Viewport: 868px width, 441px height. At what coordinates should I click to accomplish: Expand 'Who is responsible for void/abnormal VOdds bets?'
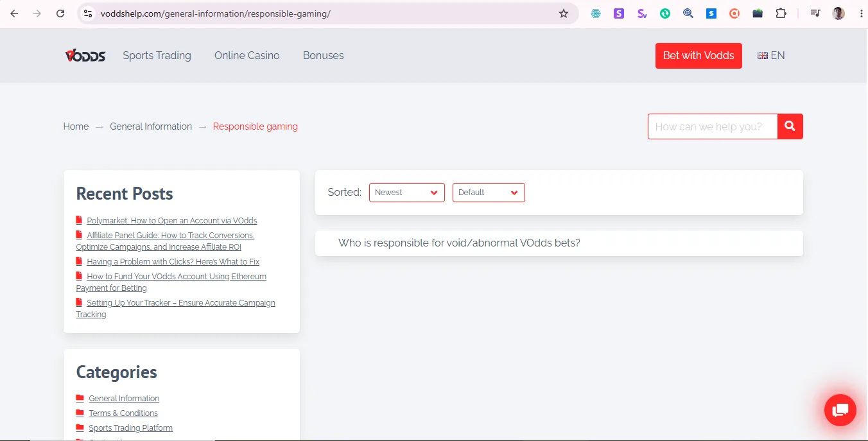pyautogui.click(x=559, y=243)
